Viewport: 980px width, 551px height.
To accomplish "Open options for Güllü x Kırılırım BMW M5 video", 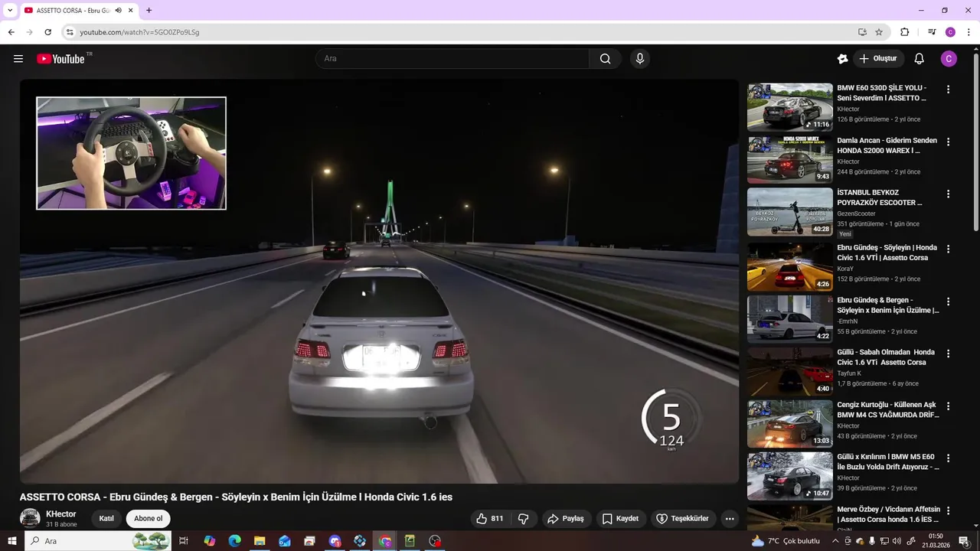I will click(948, 458).
